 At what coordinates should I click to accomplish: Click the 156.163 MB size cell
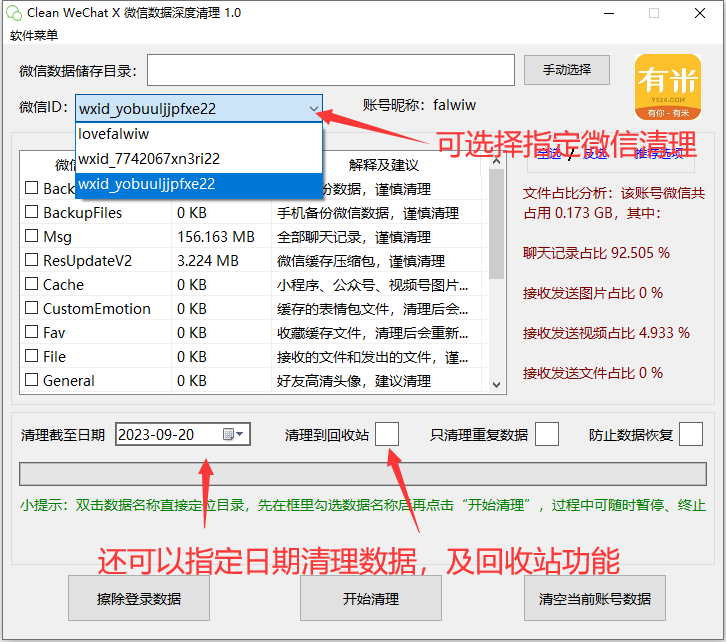coord(216,237)
